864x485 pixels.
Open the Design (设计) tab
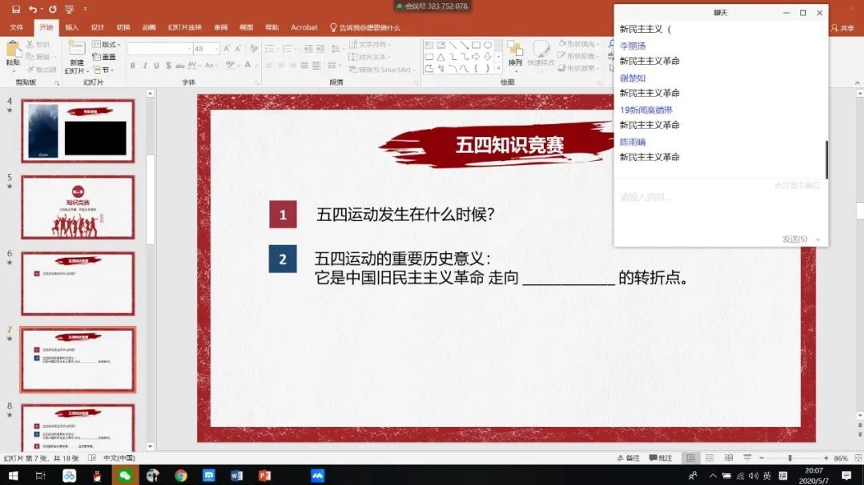pyautogui.click(x=98, y=27)
